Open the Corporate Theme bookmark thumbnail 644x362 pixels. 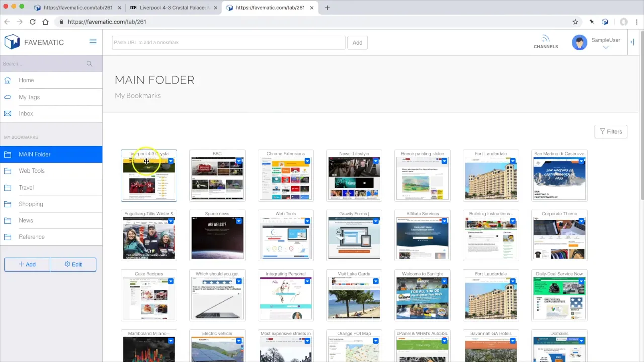coord(559,238)
